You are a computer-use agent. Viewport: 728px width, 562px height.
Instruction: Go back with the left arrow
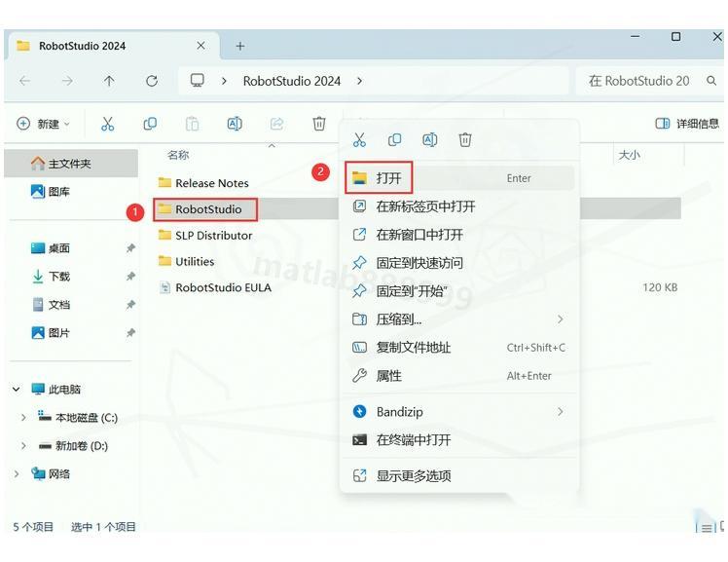25,81
